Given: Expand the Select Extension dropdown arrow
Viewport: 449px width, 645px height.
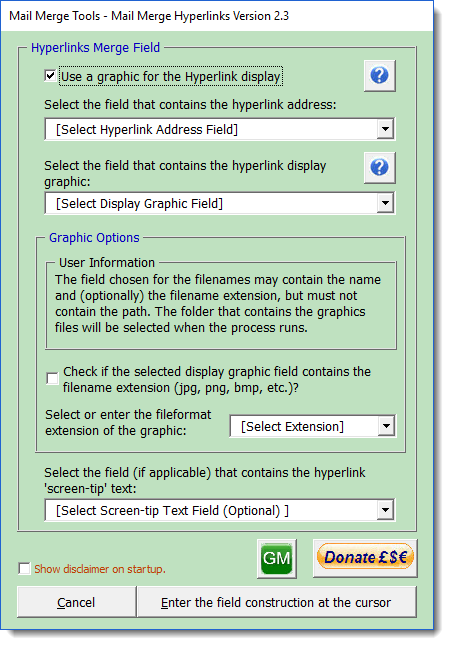Looking at the screenshot, I should coord(386,426).
